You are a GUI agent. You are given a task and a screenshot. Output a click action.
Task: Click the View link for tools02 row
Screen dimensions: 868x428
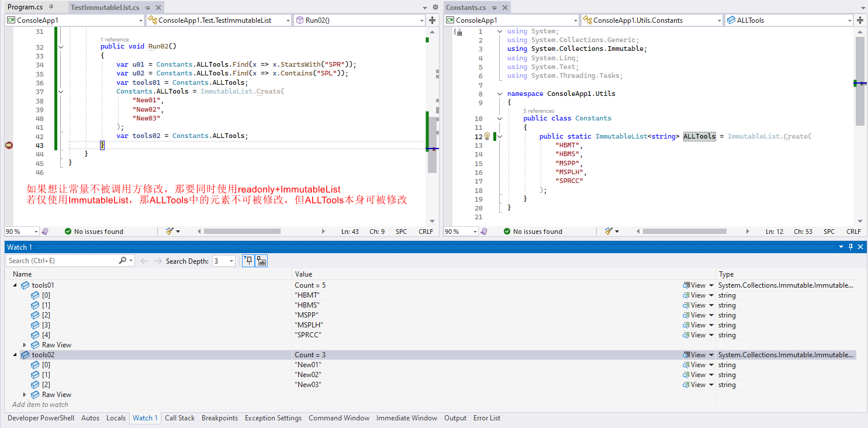tap(697, 354)
